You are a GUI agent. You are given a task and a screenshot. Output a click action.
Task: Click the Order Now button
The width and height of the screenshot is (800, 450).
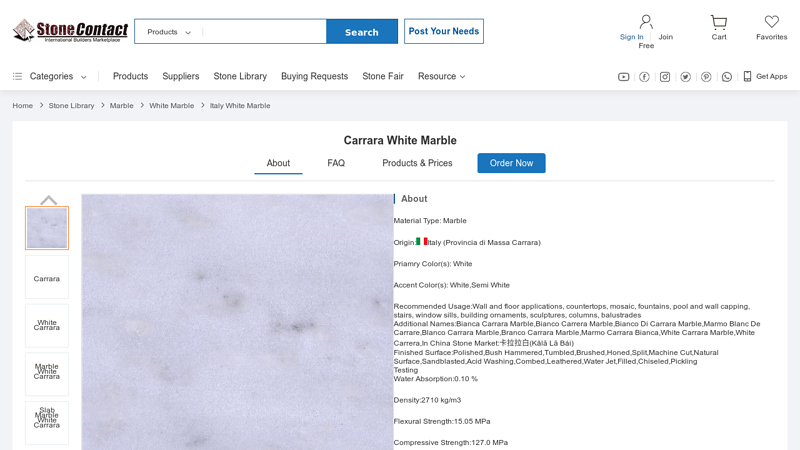click(x=511, y=163)
